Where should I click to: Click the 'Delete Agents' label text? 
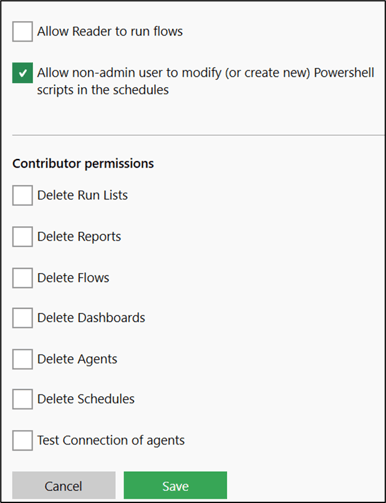[x=77, y=359]
